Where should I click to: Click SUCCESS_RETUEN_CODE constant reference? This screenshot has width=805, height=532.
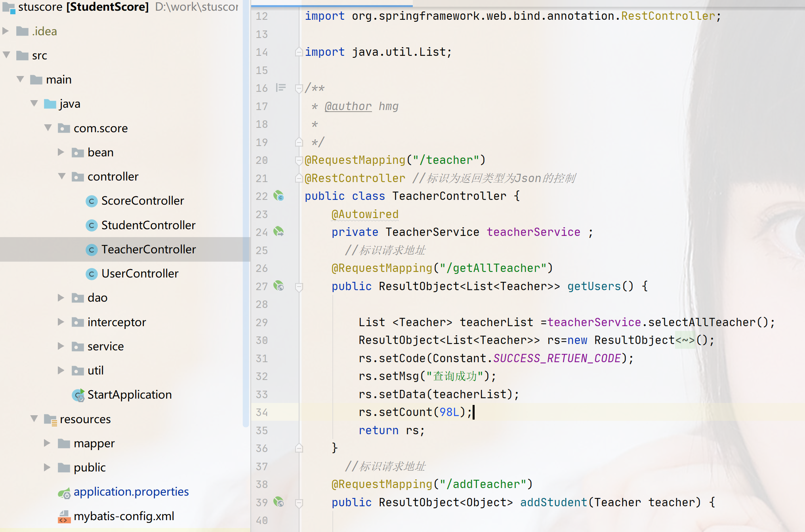pos(557,358)
